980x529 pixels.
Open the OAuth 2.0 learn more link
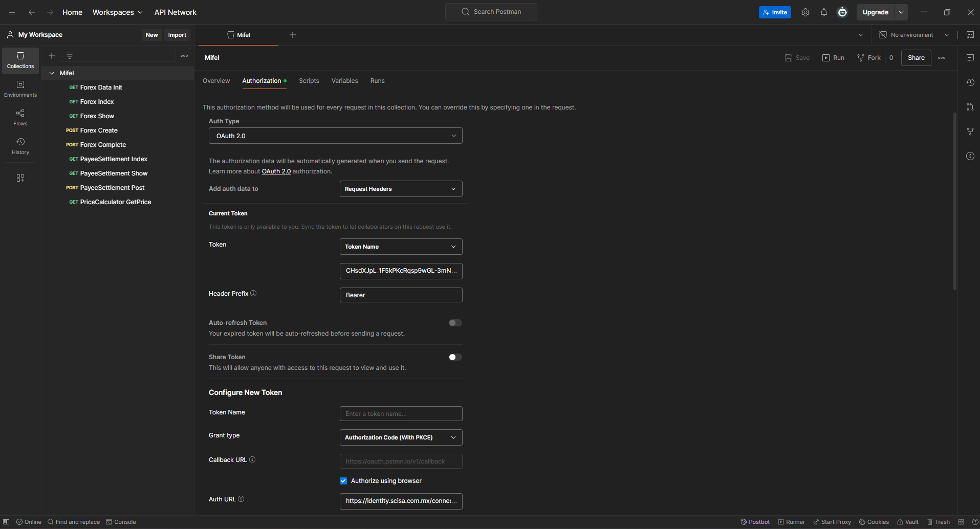point(276,171)
